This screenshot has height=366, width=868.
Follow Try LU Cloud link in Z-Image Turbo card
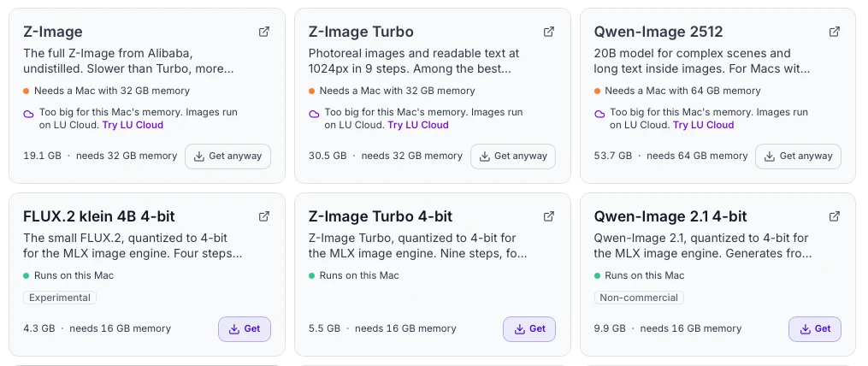pyautogui.click(x=418, y=125)
